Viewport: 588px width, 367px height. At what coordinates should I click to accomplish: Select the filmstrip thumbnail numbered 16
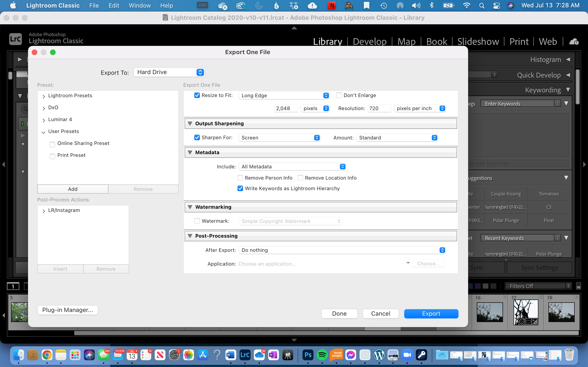coord(490,312)
